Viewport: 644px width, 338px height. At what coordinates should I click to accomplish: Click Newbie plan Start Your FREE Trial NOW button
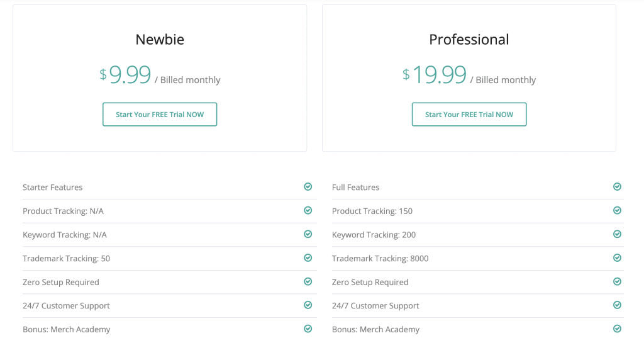click(160, 115)
